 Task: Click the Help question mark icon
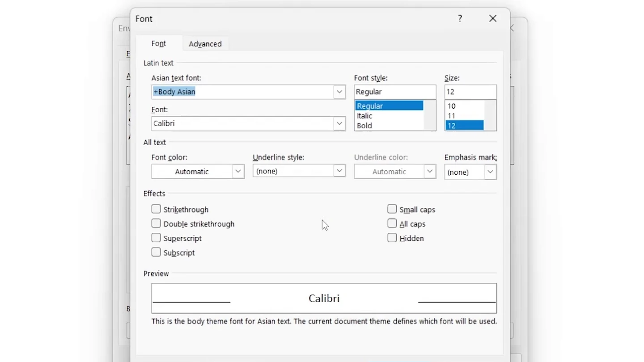click(x=460, y=18)
